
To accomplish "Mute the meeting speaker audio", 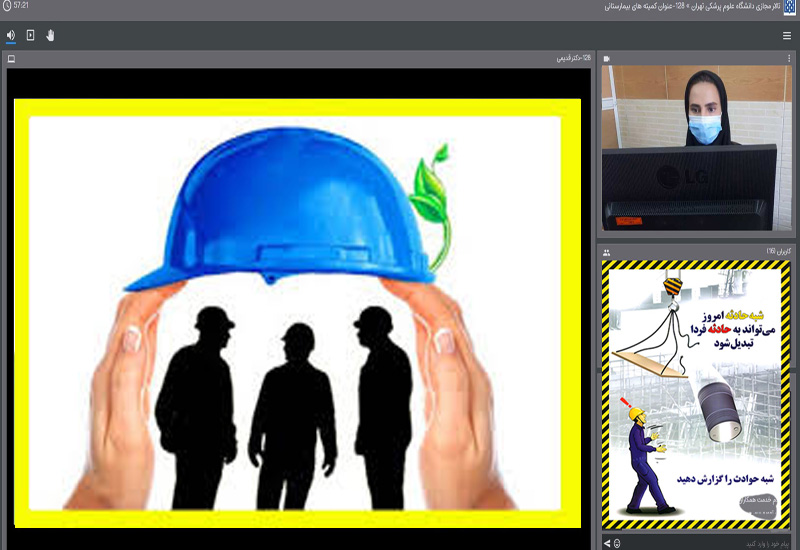I will pyautogui.click(x=11, y=35).
